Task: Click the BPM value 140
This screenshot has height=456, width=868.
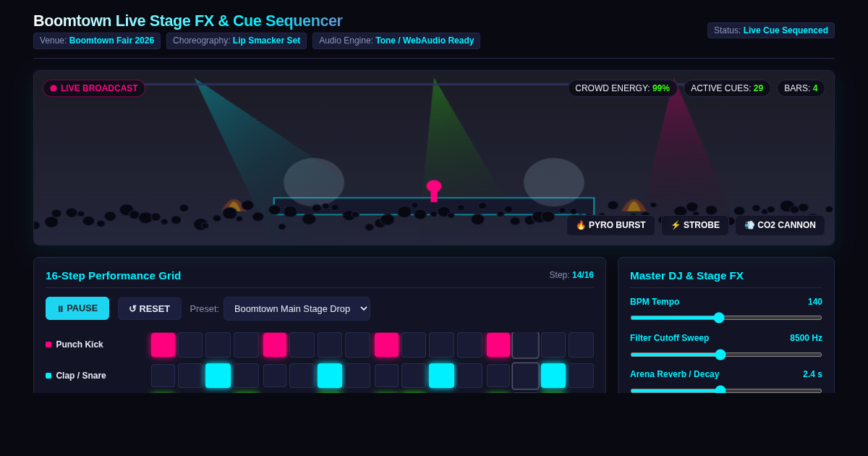Action: 815,302
